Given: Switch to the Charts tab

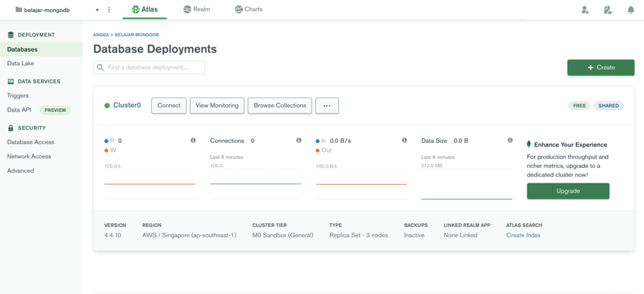Looking at the screenshot, I should [x=249, y=10].
